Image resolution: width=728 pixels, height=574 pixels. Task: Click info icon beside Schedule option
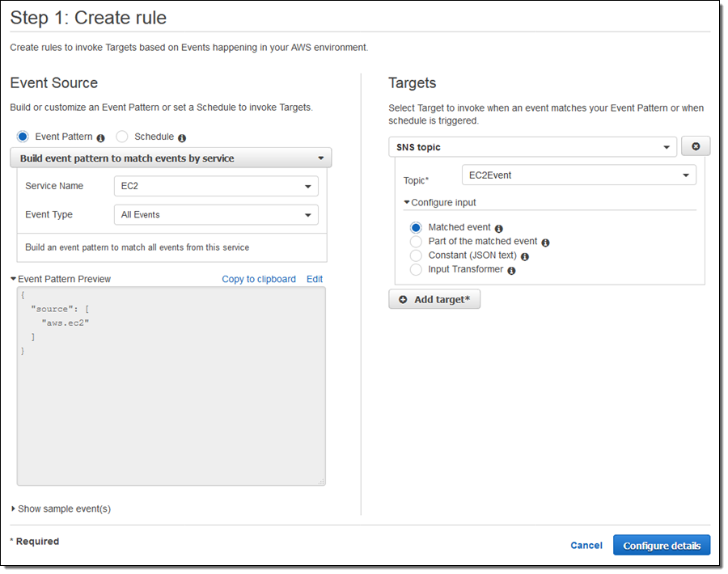coord(182,138)
